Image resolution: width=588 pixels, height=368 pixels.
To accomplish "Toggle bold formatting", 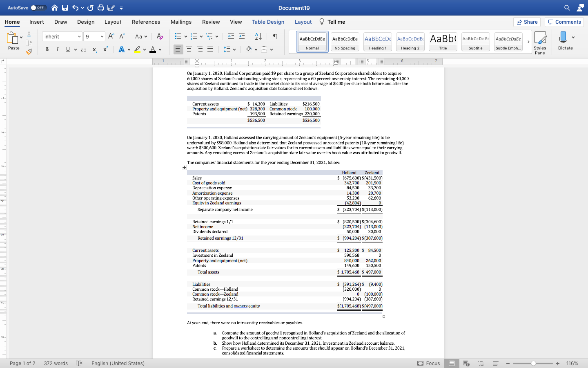I will [47, 49].
